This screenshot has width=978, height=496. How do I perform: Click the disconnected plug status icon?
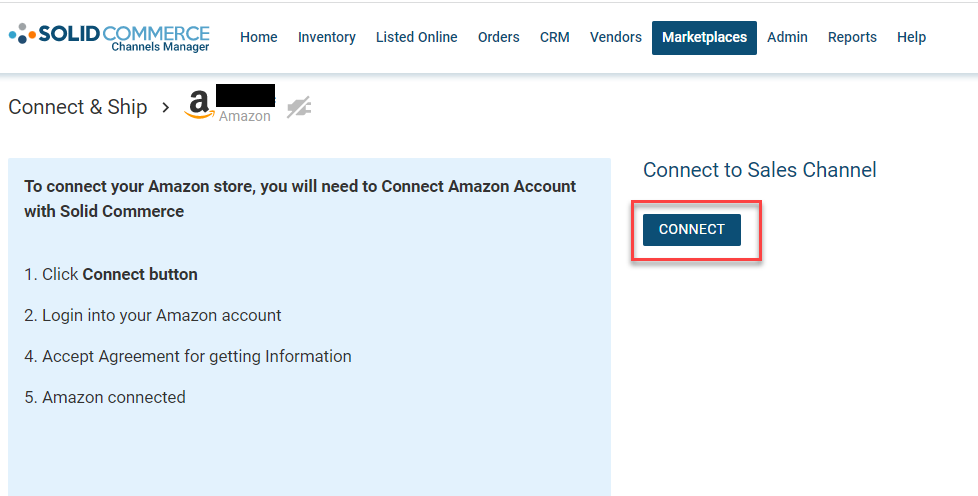pyautogui.click(x=299, y=107)
